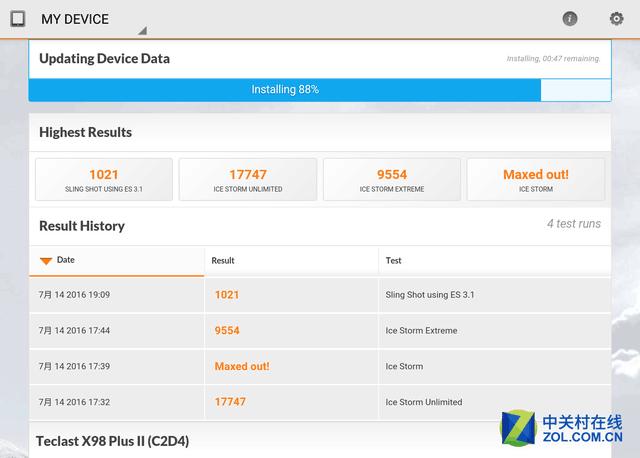Click the Installing, 00:47 remaining status text
640x458 pixels.
point(553,59)
